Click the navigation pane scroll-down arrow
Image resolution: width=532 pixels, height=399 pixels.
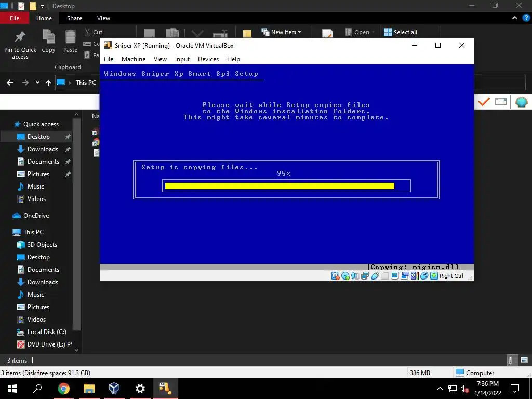point(77,350)
